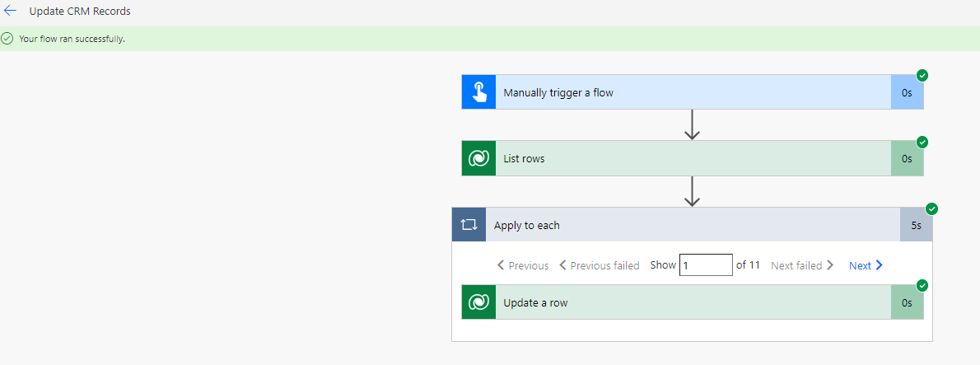Screen dimensions: 980x365
Task: Go to the Next iteration
Action: 866,265
